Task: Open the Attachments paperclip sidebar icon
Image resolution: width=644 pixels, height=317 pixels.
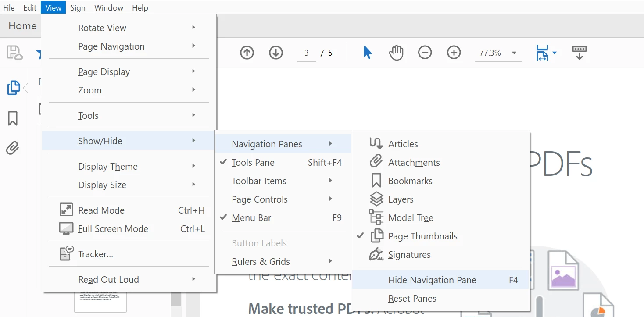Action: pos(13,148)
